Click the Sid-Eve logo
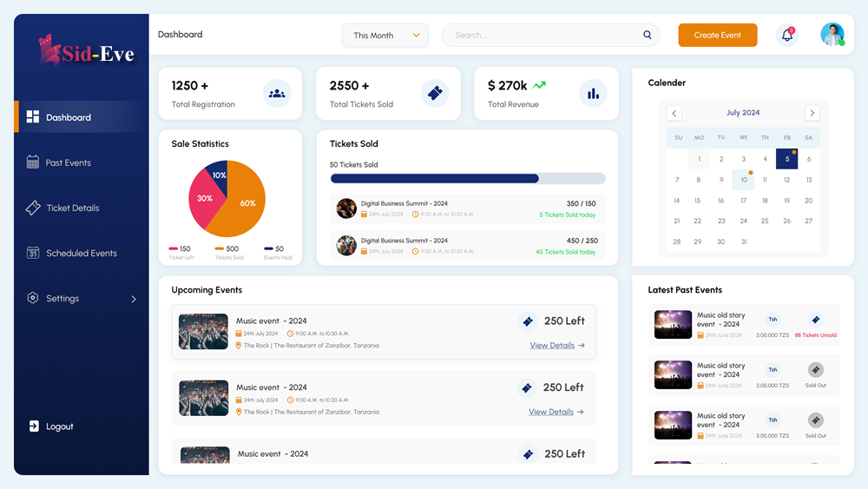868x489 pixels. point(86,52)
